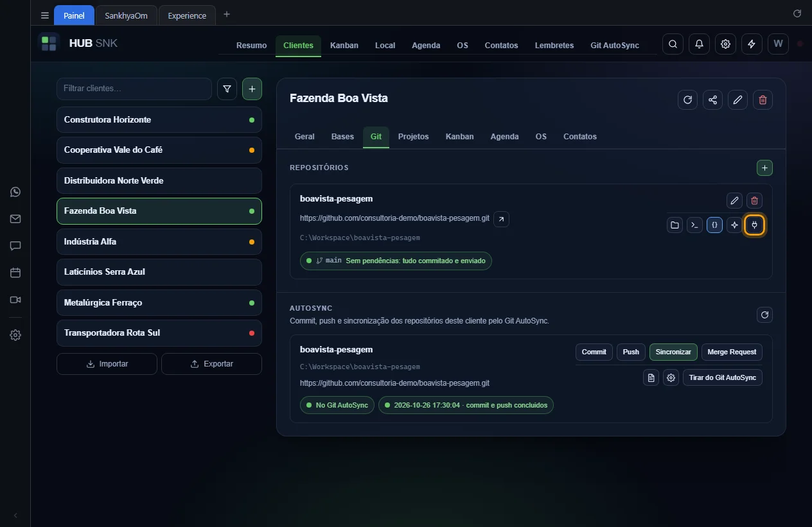Viewport: 812px width, 527px height.
Task: Share the Fazenda Boa Vista client
Action: [712, 99]
